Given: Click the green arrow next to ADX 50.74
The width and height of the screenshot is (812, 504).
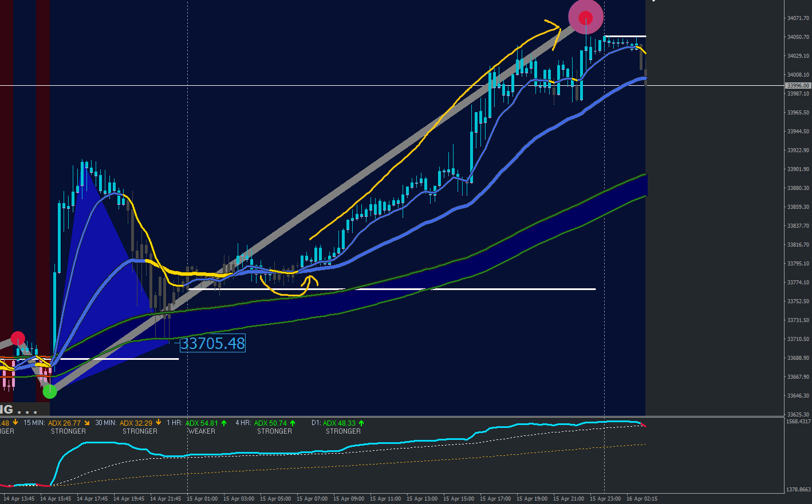Looking at the screenshot, I should click(293, 423).
